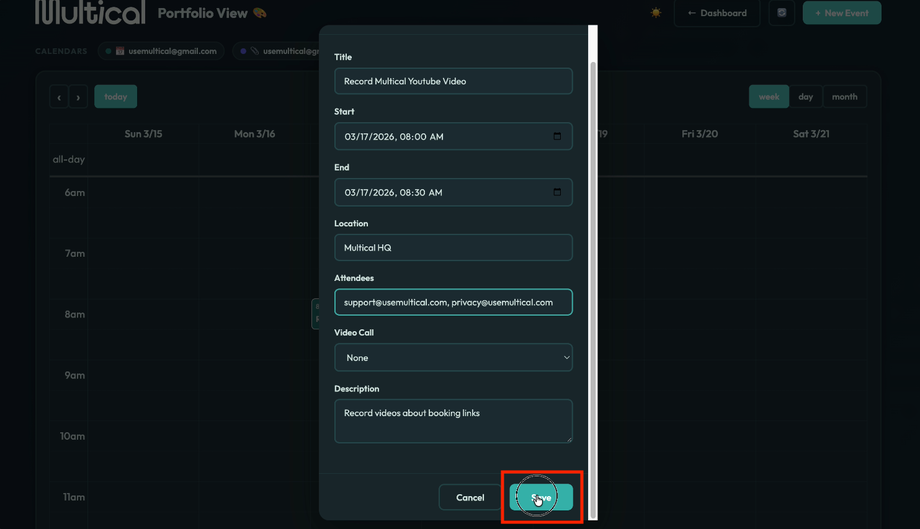Select the Mon 3/16 column header
This screenshot has height=529, width=920.
[254, 134]
